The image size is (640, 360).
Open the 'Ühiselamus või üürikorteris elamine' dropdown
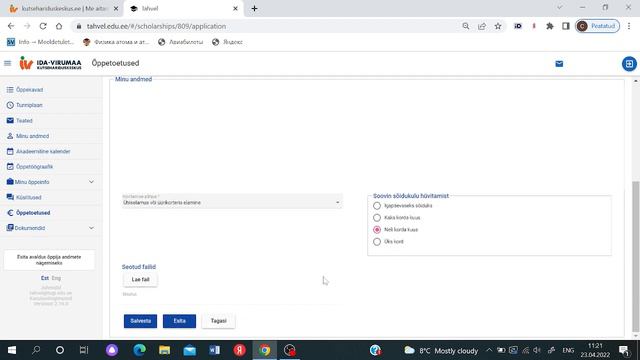(232, 201)
